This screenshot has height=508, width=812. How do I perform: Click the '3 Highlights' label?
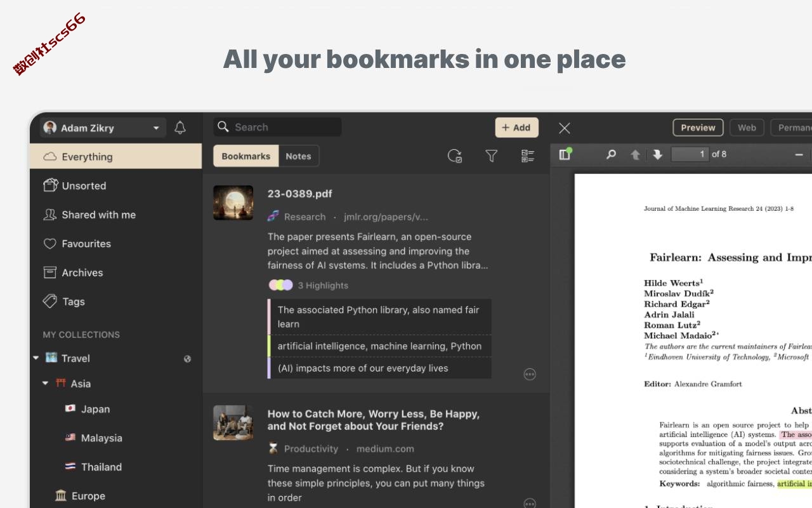323,286
